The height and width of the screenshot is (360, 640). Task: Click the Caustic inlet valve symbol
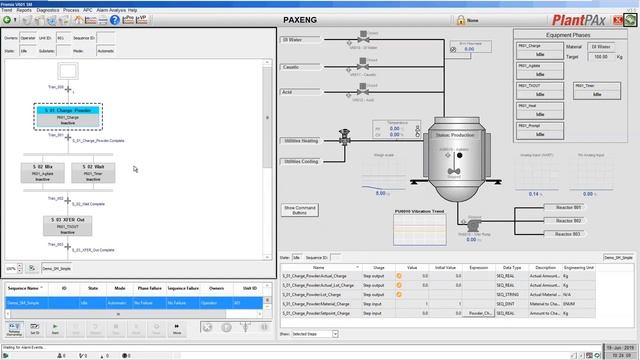tap(362, 65)
